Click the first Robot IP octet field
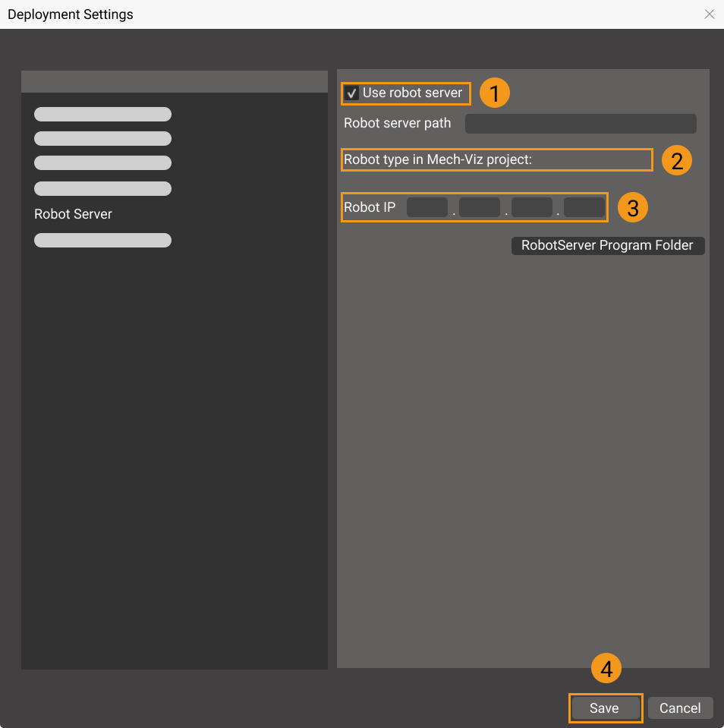724x728 pixels. (x=427, y=207)
